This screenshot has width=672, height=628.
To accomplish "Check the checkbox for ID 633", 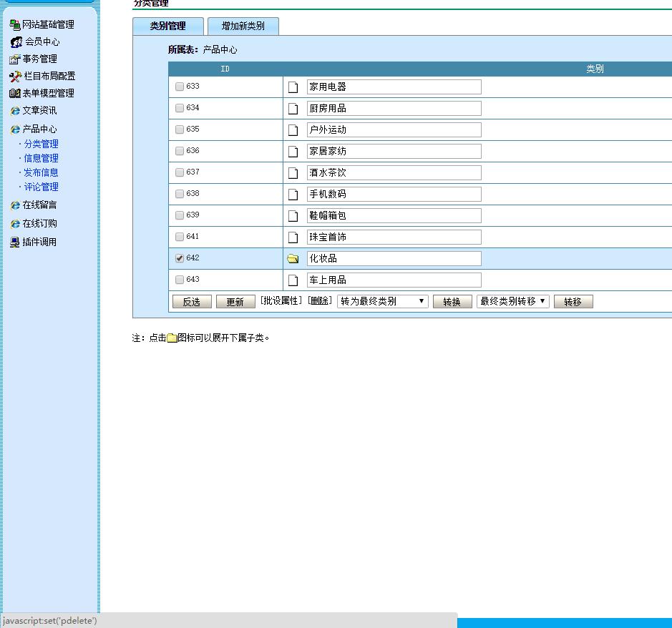I will coord(180,87).
